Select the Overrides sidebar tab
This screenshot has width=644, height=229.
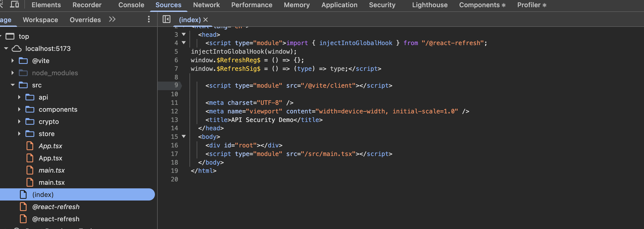pos(85,20)
